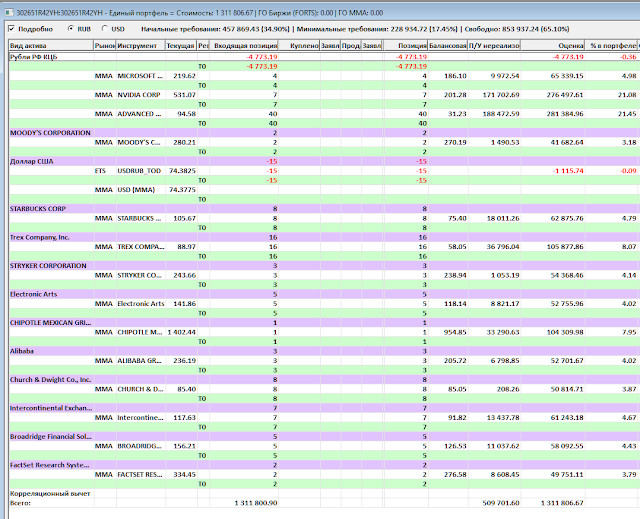The width and height of the screenshot is (640, 519).
Task: Select the MOODY'S CORPORATION group row
Action: [x=322, y=133]
